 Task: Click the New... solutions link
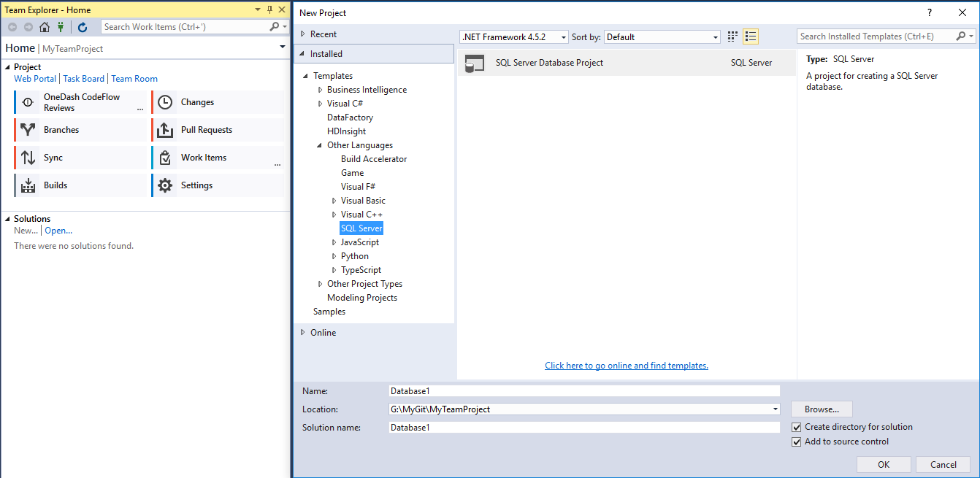click(x=26, y=231)
